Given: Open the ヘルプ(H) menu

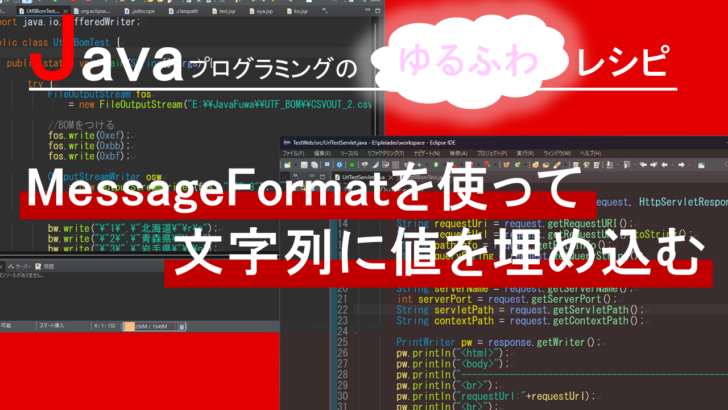Looking at the screenshot, I should point(591,153).
